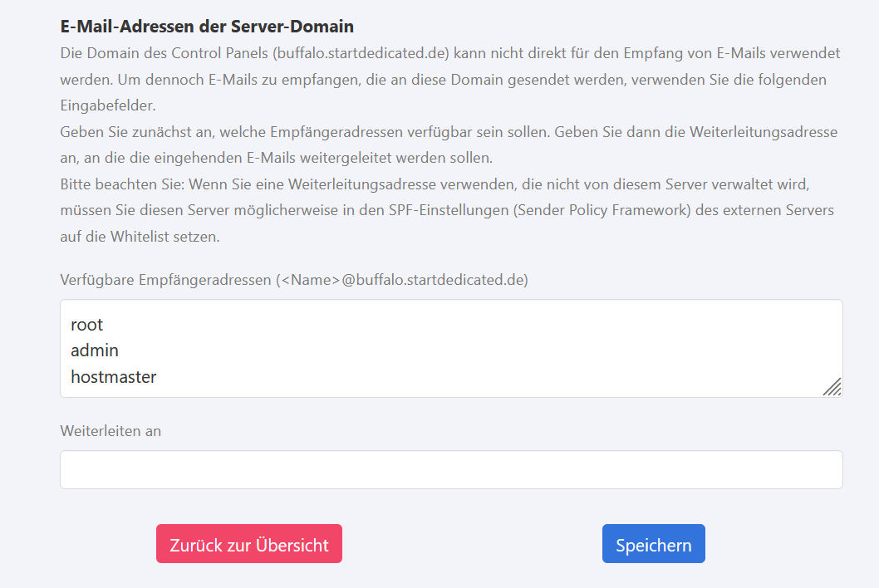Screen dimensions: 879x588
Task: Place cursor on the 'hostmaster' entry
Action: pyautogui.click(x=114, y=377)
